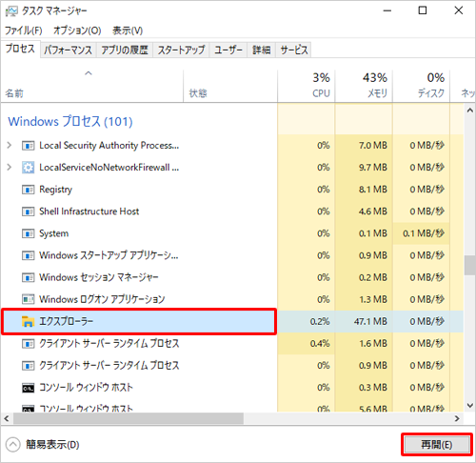Select the Shell Infrastructure Host name
The width and height of the screenshot is (476, 463).
pyautogui.click(x=89, y=211)
